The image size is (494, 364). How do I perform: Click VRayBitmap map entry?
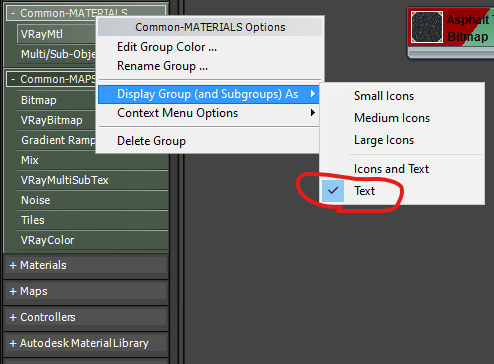point(57,120)
